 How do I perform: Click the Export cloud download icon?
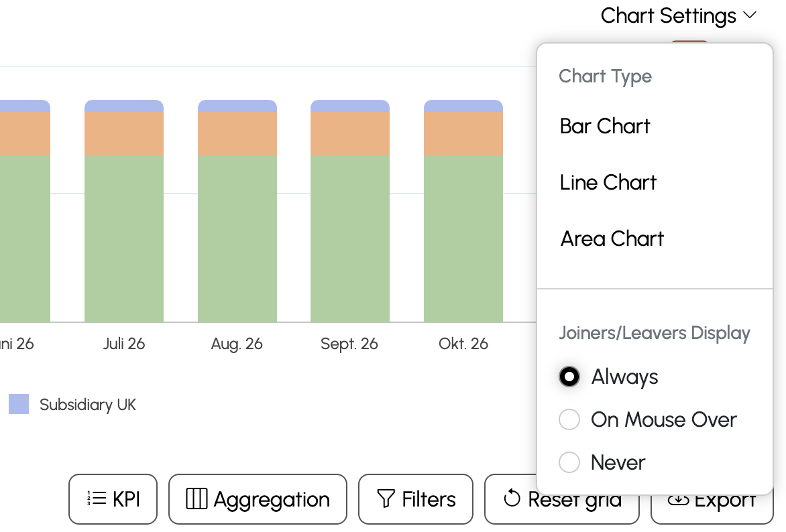(679, 501)
